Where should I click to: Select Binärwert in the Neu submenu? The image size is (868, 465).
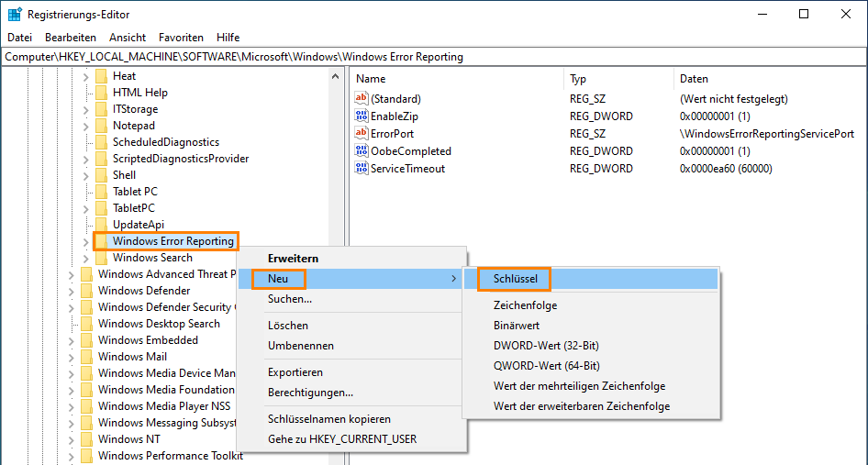(591, 326)
